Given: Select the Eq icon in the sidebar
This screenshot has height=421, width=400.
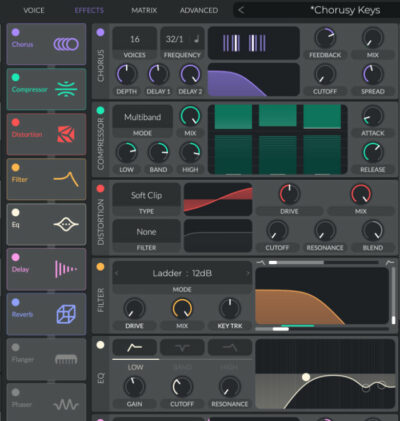Looking at the screenshot, I should [x=66, y=224].
